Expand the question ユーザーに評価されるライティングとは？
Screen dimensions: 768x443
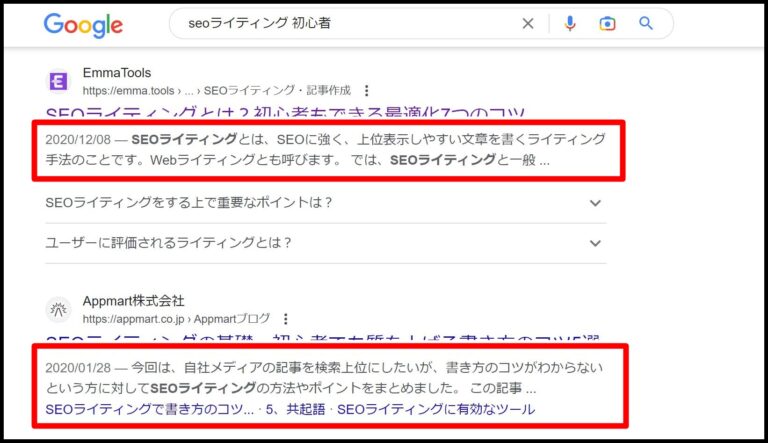325,243
